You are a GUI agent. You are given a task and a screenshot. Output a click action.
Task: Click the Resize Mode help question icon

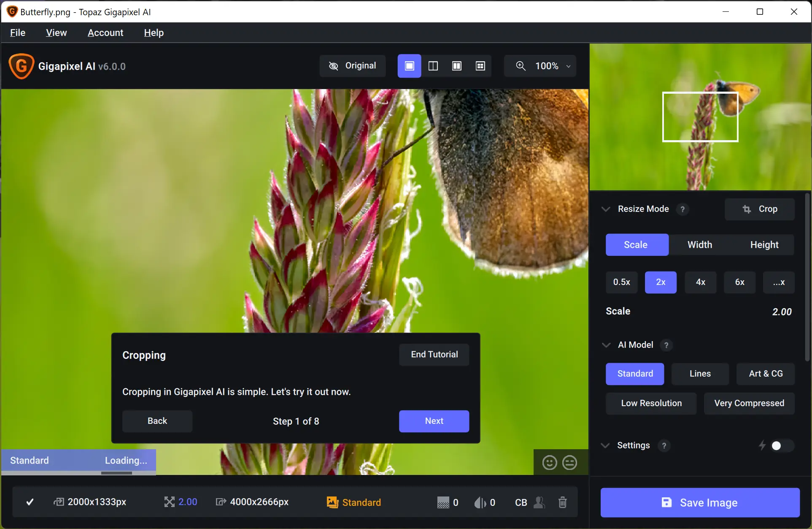point(682,209)
